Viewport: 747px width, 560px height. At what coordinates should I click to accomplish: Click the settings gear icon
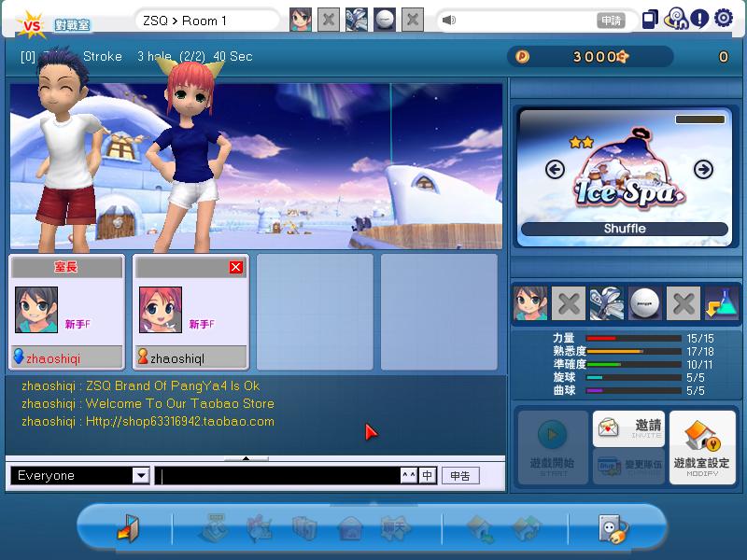click(x=724, y=19)
